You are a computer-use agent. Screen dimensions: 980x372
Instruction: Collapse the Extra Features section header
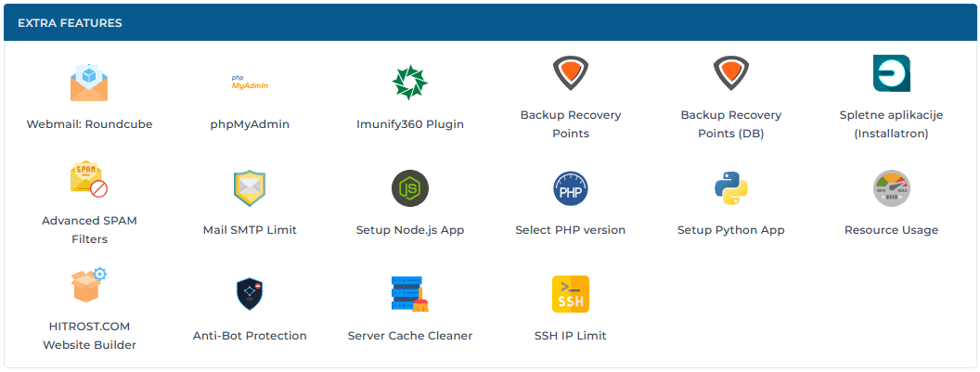(490, 22)
